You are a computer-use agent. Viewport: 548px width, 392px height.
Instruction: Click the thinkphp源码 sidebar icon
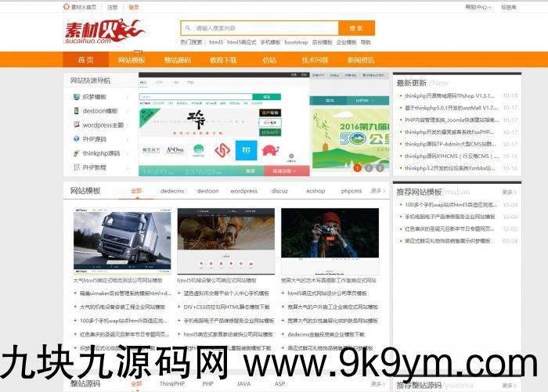75,153
